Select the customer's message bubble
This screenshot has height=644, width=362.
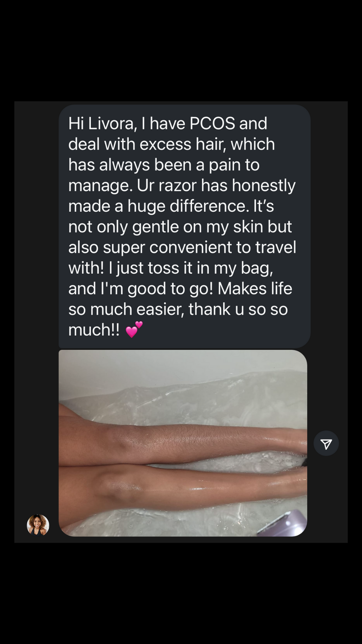[184, 226]
